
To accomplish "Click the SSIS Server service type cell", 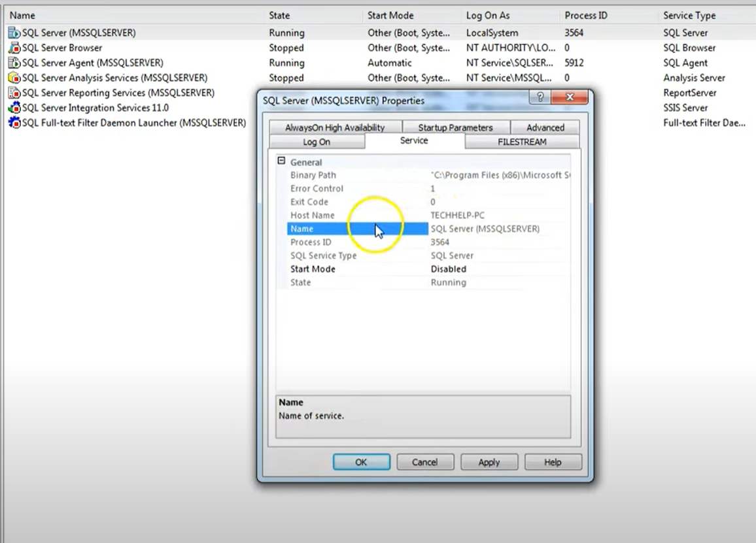I will tap(685, 107).
